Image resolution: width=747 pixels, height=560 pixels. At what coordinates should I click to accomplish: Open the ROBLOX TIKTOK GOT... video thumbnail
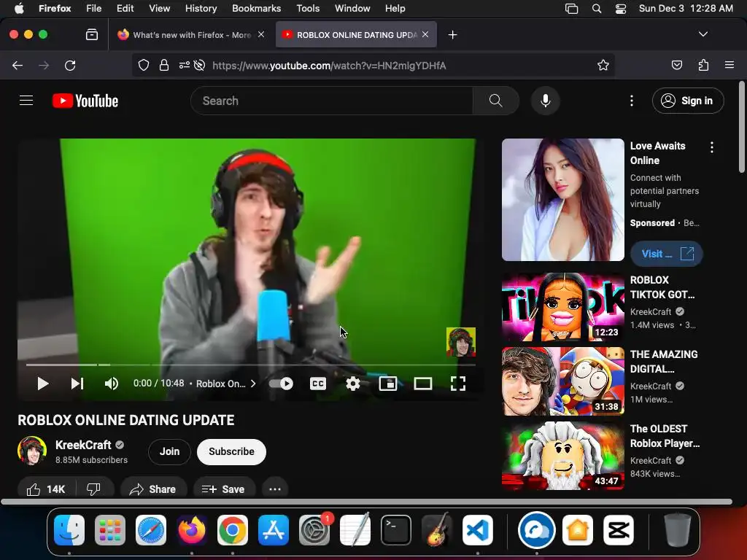(562, 307)
